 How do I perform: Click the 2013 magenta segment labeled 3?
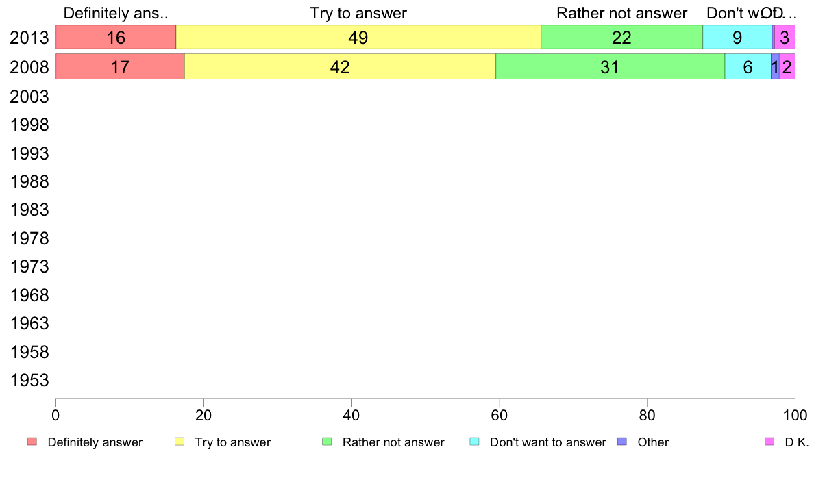click(x=785, y=37)
